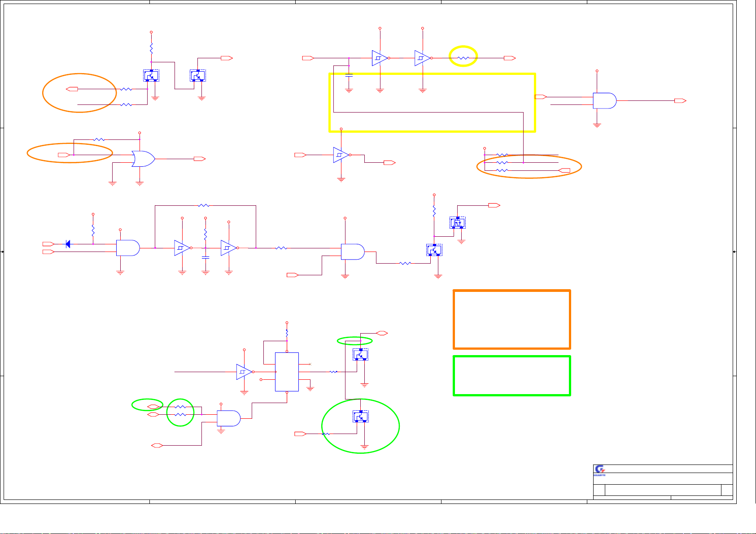Select the AND gate fed by the diode

128,248
